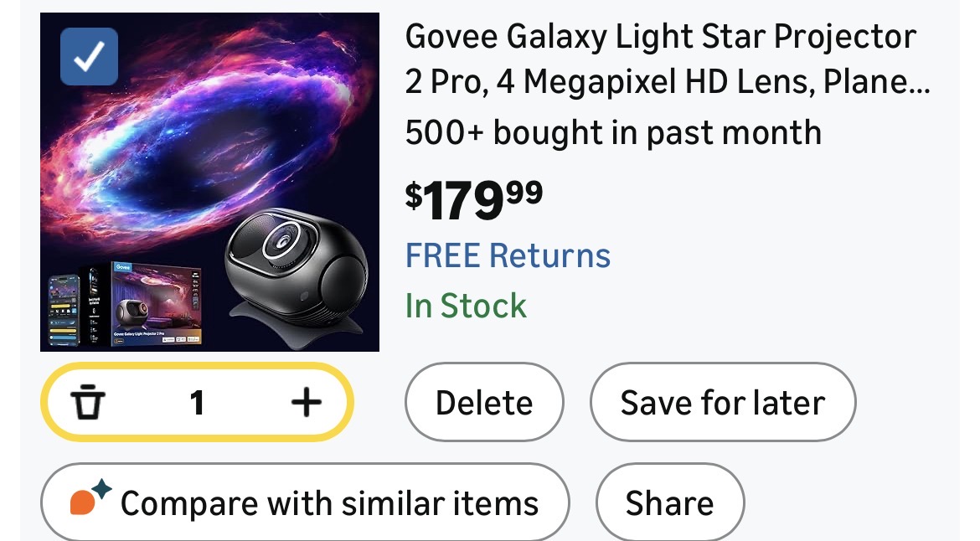This screenshot has width=980, height=541.
Task: Click the Share button
Action: tap(669, 503)
